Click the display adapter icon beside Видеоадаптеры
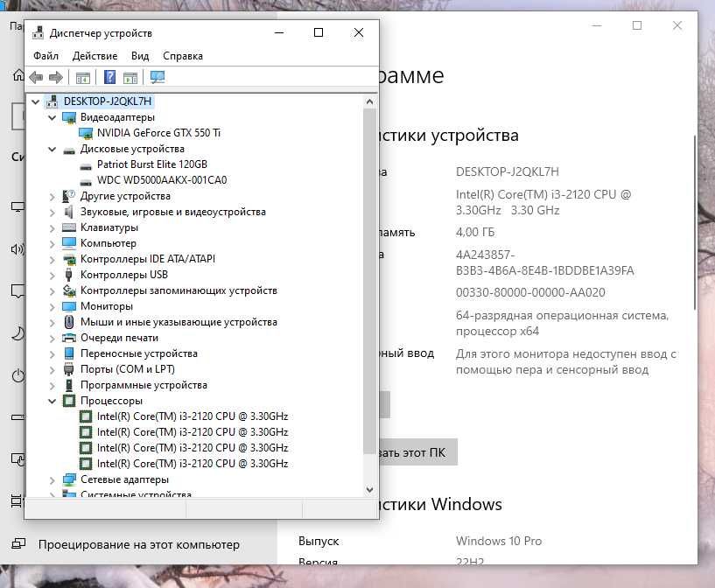Image resolution: width=715 pixels, height=588 pixels. coord(69,117)
